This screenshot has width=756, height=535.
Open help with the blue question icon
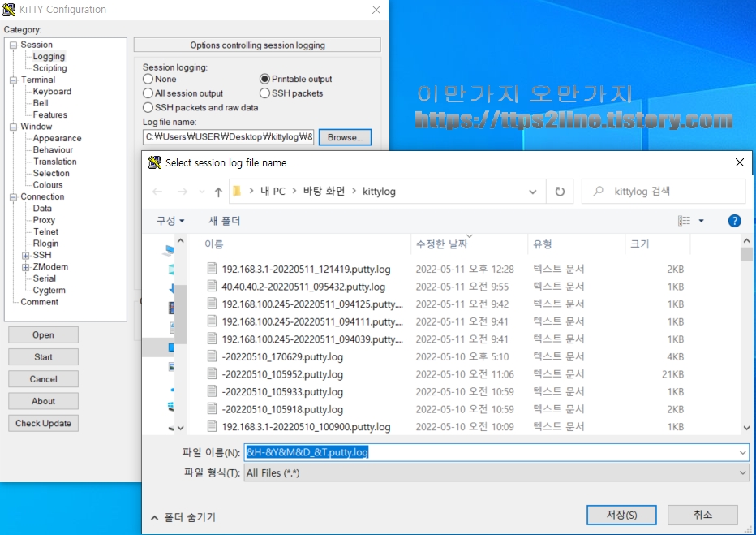(734, 221)
